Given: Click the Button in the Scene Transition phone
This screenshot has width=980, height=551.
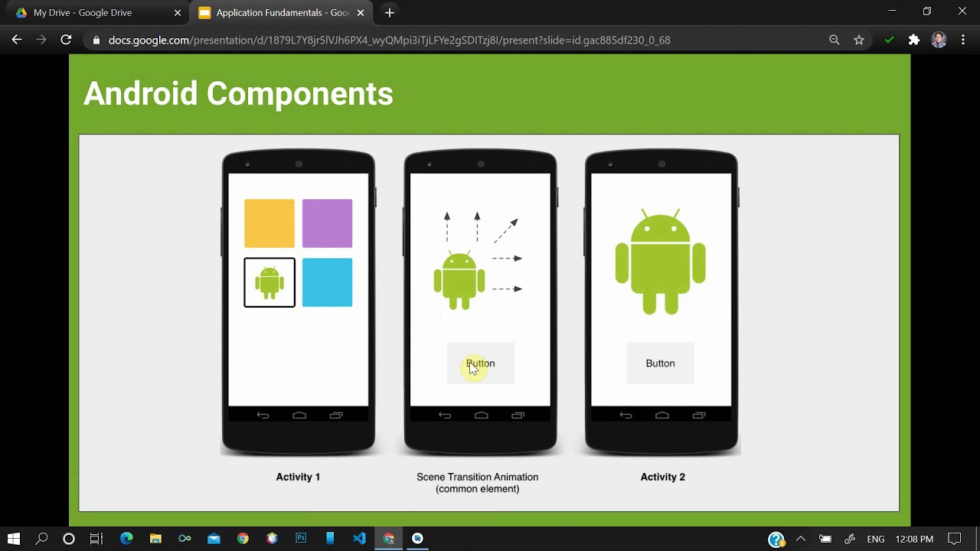Looking at the screenshot, I should (x=480, y=364).
